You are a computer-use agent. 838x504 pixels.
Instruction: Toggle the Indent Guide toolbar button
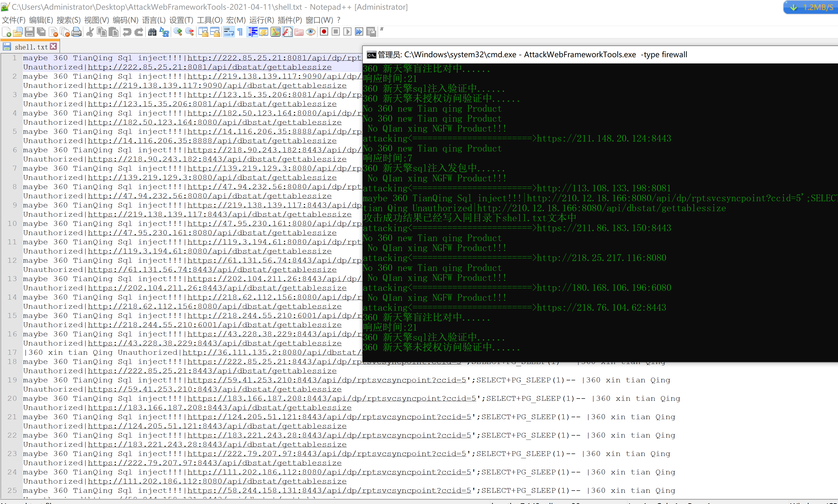click(252, 32)
